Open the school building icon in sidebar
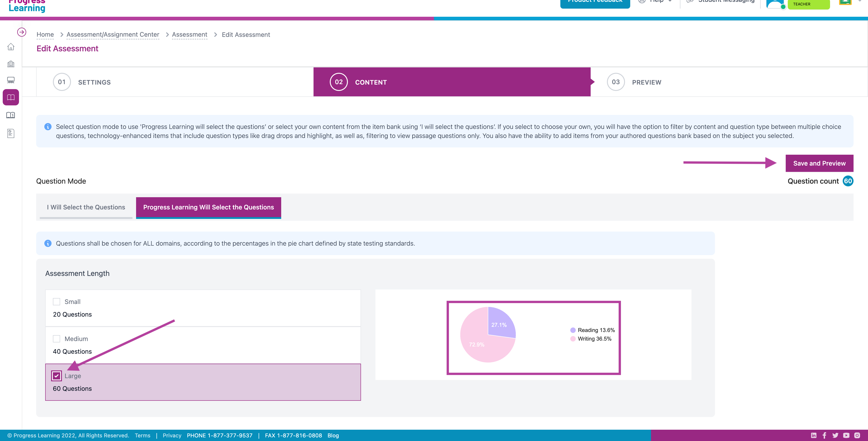868x441 pixels. (x=11, y=64)
